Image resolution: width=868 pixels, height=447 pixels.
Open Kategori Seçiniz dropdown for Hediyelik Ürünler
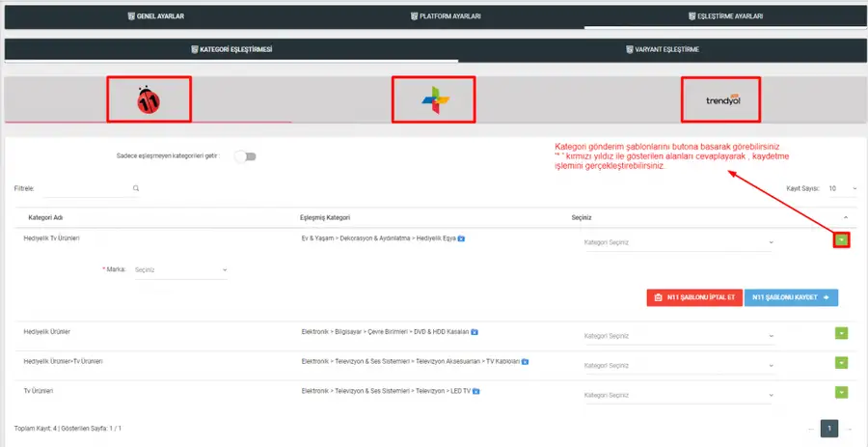[x=679, y=336]
